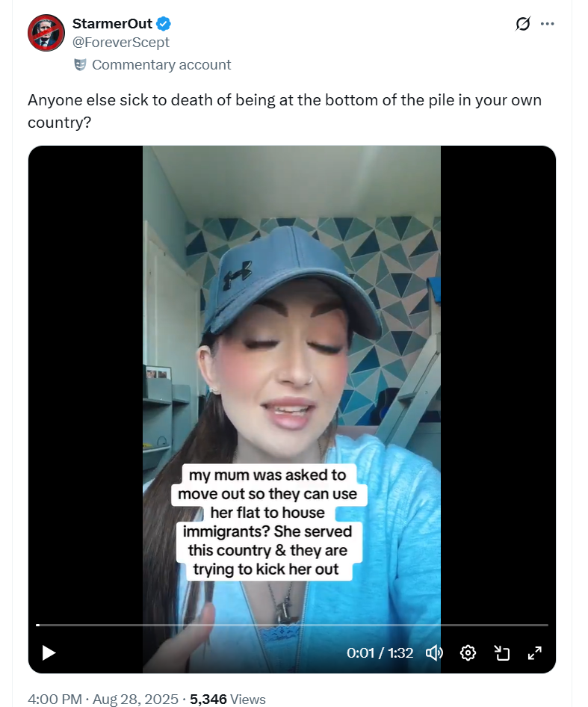The height and width of the screenshot is (707, 588).
Task: Open the Grok explain icon
Action: coord(522,23)
